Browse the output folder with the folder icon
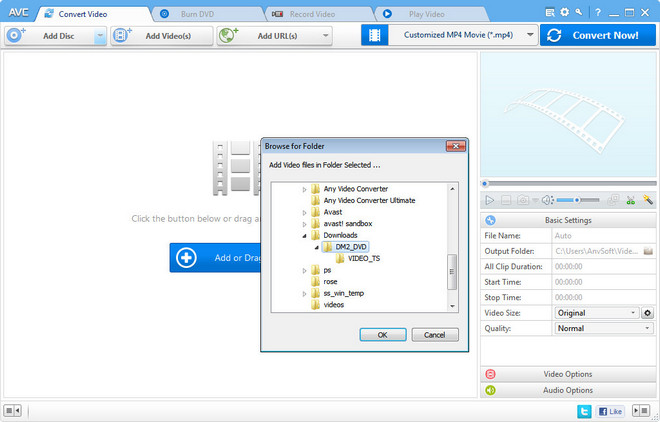Viewport: 660px width, 422px height. coord(648,251)
